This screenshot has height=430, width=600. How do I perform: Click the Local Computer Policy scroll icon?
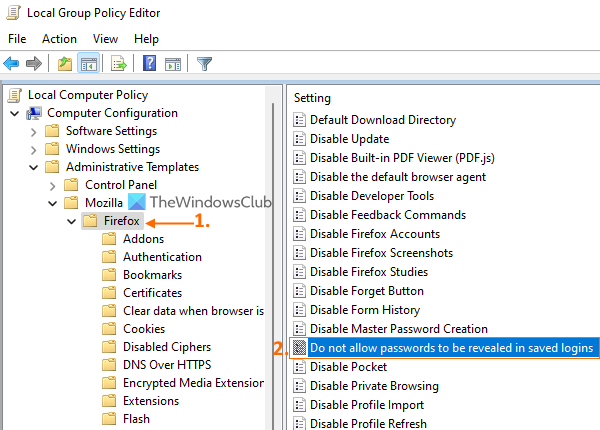coord(15,95)
